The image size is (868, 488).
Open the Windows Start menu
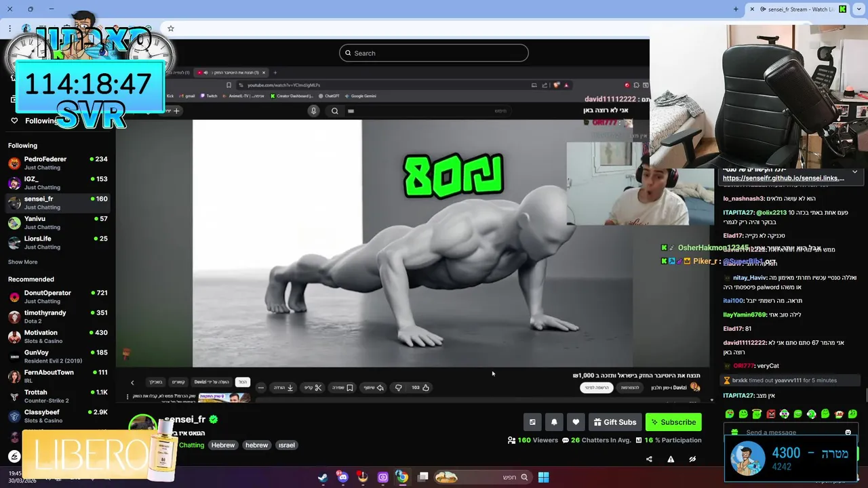click(x=543, y=477)
